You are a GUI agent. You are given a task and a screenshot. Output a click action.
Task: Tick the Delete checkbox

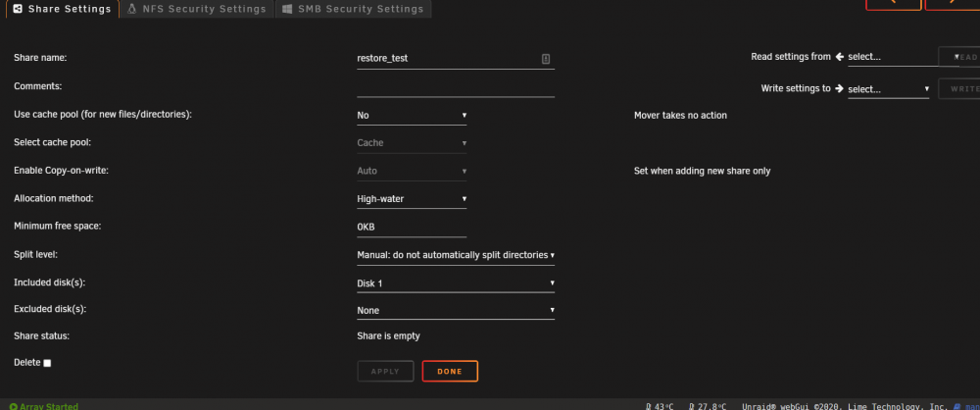click(47, 363)
